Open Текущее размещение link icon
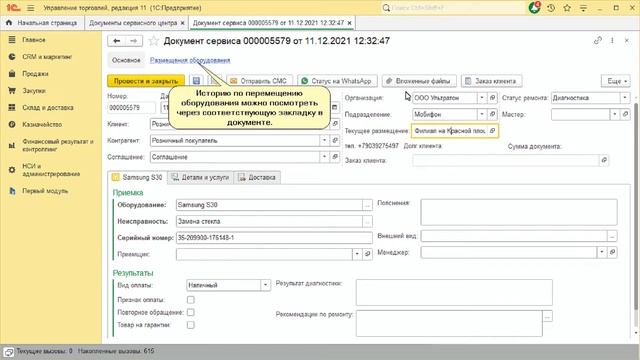640x360 pixels. pyautogui.click(x=493, y=131)
